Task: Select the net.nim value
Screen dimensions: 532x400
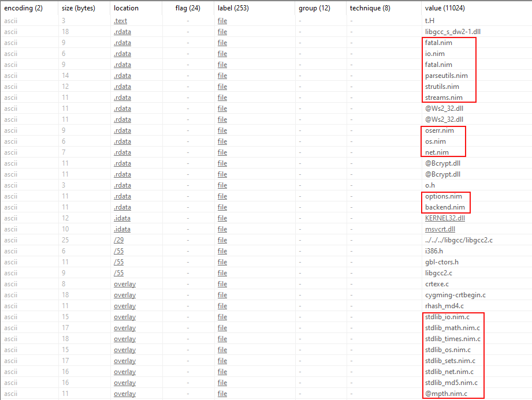Action: pyautogui.click(x=437, y=152)
